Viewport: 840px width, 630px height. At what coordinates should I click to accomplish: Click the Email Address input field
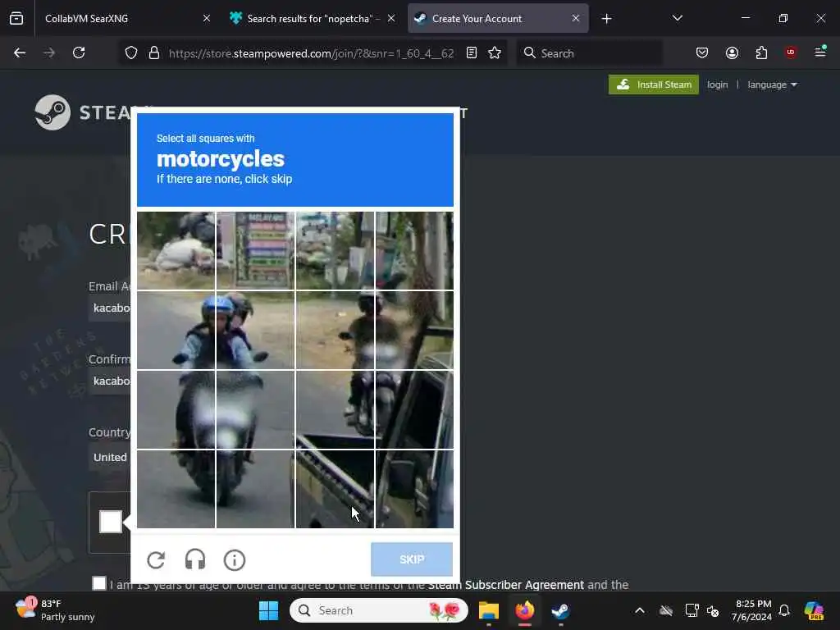[x=109, y=308]
